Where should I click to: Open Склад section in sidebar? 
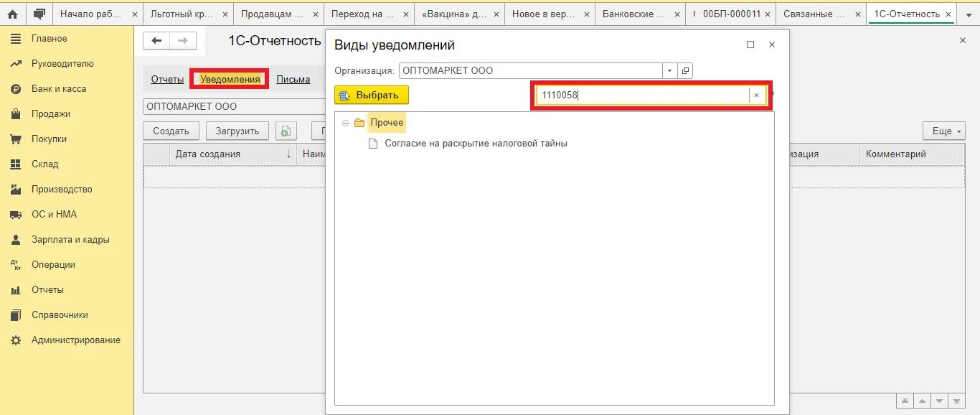(45, 164)
